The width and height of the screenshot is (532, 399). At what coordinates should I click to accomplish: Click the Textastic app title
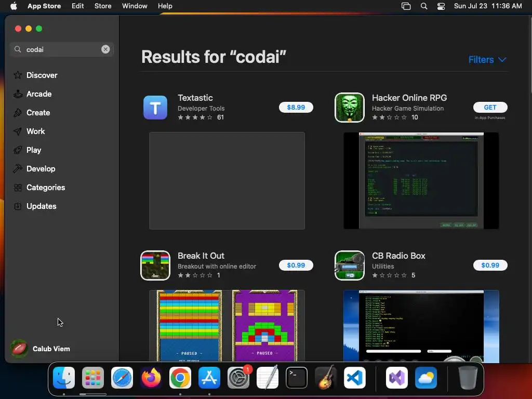pyautogui.click(x=195, y=98)
